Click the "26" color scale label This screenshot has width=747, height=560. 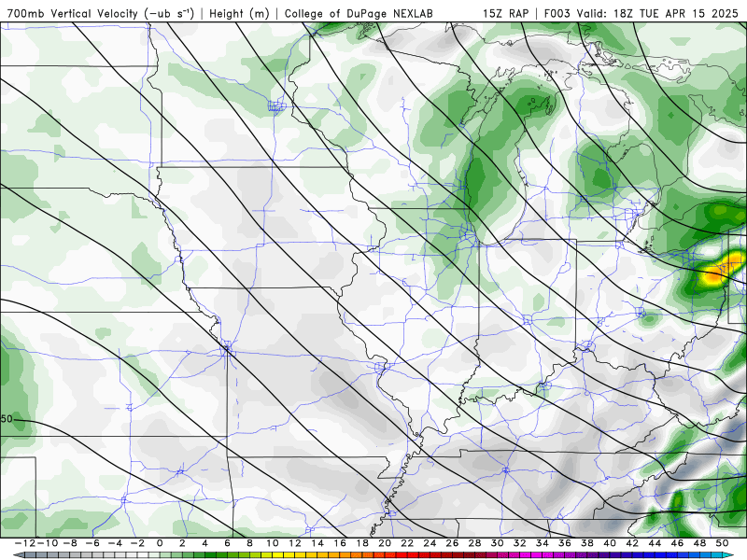(x=452, y=543)
